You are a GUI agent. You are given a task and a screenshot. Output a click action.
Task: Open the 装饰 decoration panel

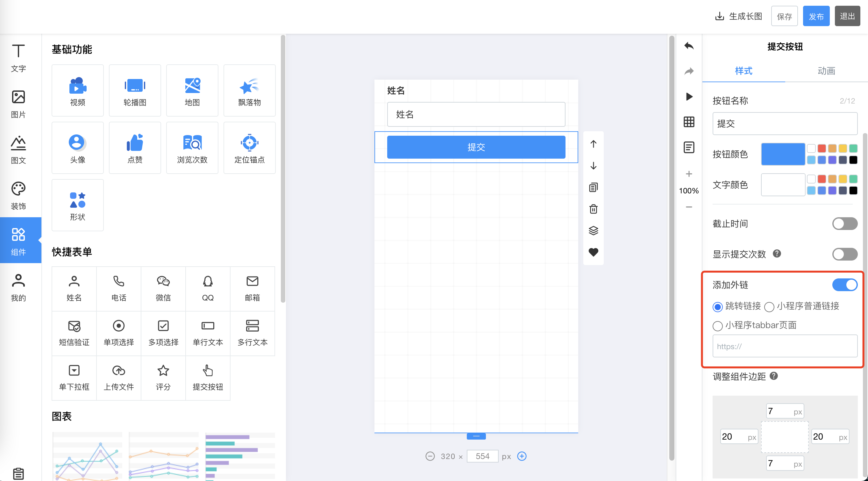[x=18, y=196]
